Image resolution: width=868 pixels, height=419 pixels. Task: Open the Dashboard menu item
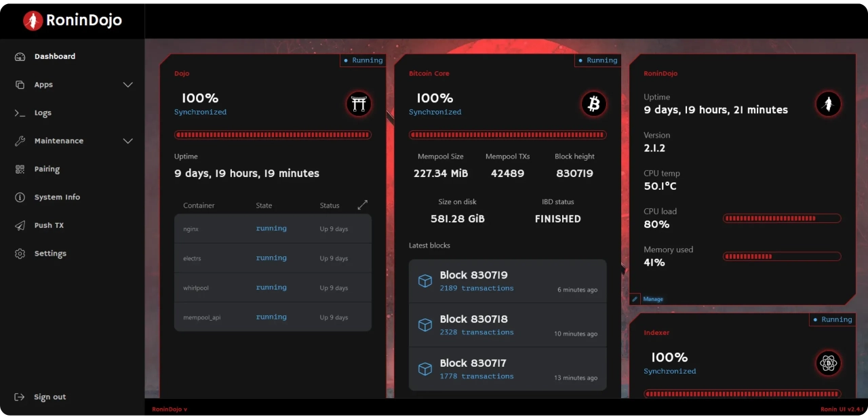(x=55, y=56)
